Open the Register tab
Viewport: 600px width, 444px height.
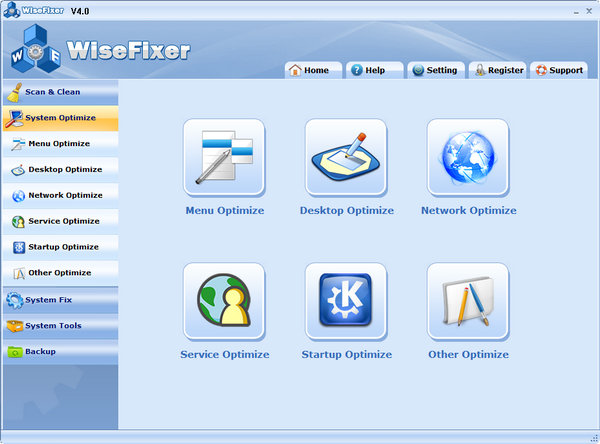498,70
